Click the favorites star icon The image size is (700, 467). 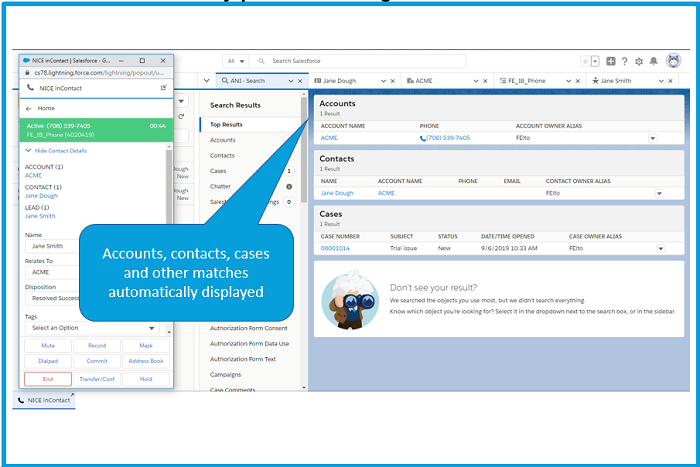click(586, 62)
